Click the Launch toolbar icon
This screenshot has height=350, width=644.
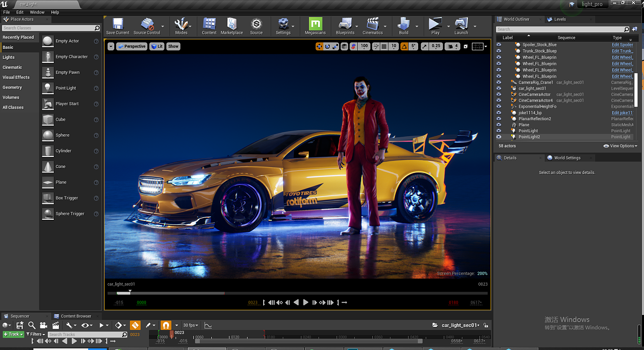click(x=461, y=26)
